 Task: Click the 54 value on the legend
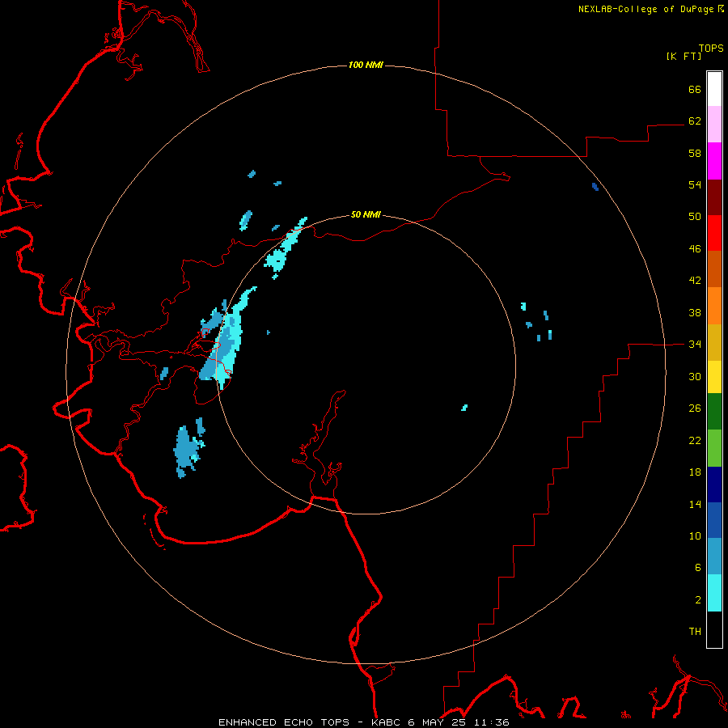pyautogui.click(x=695, y=184)
